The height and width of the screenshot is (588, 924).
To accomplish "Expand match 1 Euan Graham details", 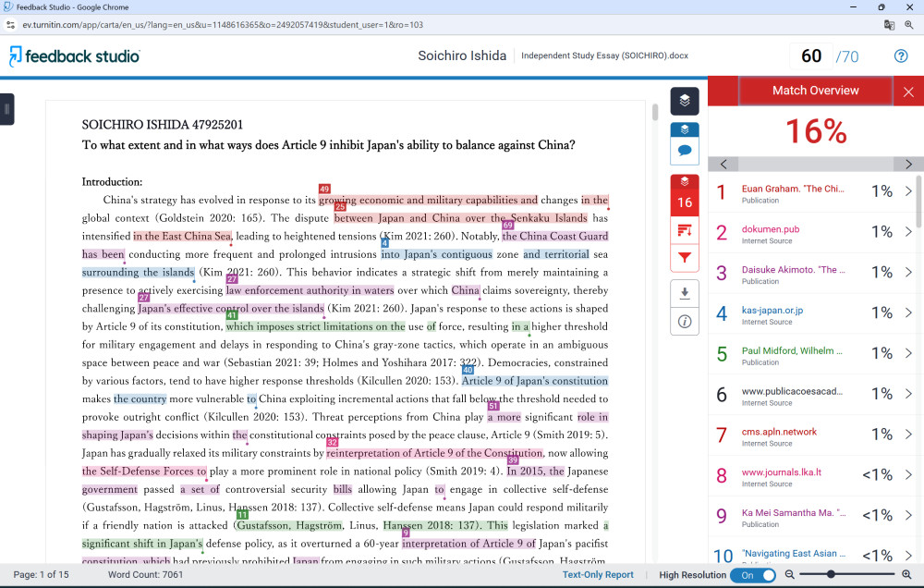I will tap(907, 191).
